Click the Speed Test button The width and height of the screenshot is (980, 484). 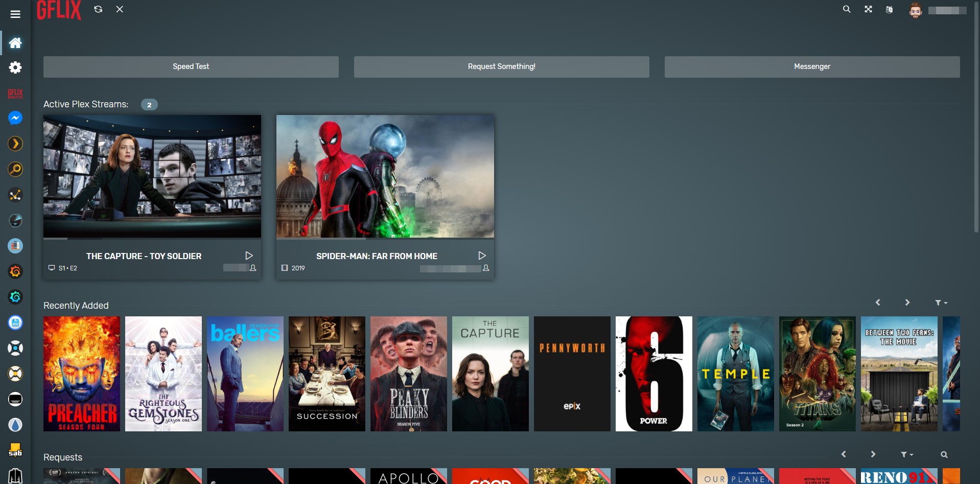pos(191,67)
